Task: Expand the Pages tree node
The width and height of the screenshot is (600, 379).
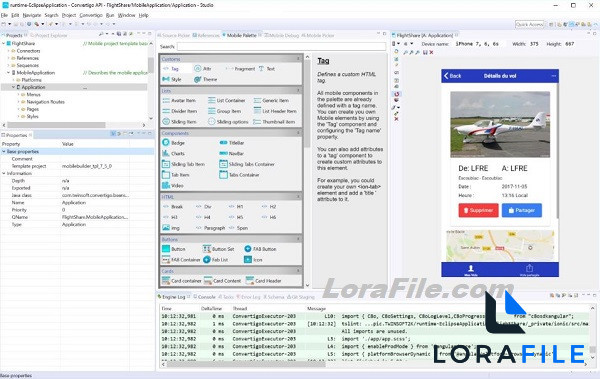Action: click(x=18, y=109)
